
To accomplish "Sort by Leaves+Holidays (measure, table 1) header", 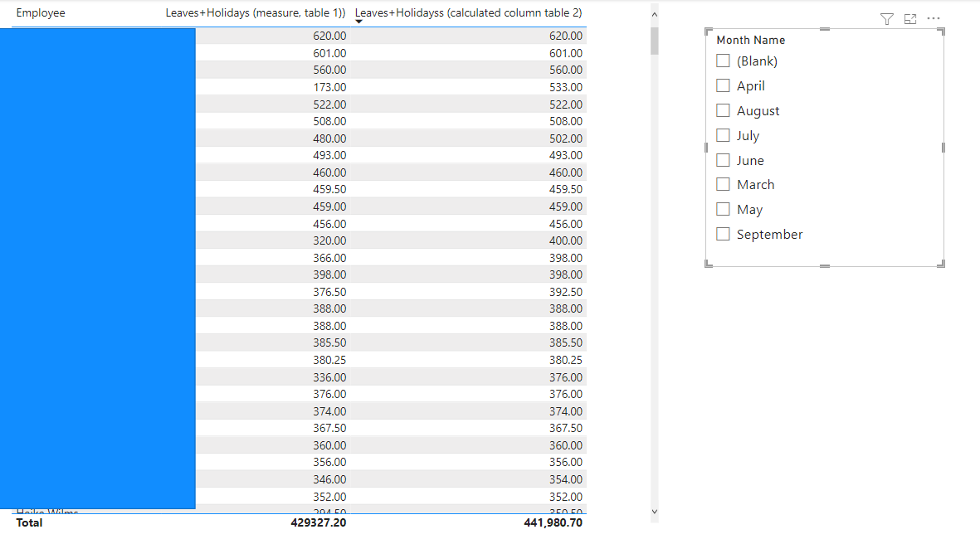I will [x=256, y=13].
